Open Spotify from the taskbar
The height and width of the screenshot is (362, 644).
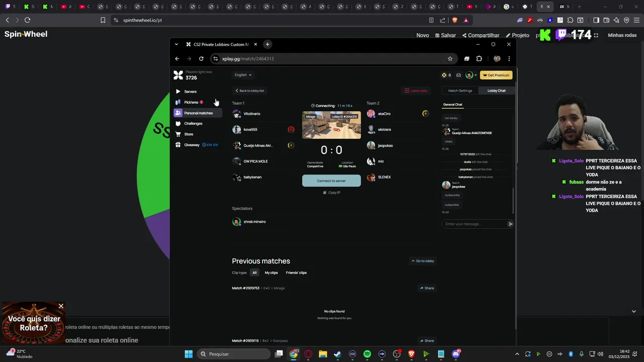(x=367, y=354)
